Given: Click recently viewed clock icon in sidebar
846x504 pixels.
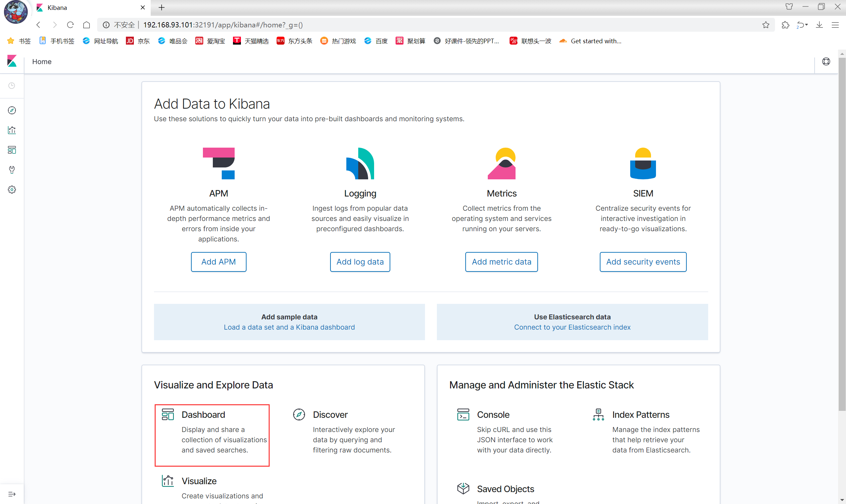Looking at the screenshot, I should coord(12,86).
